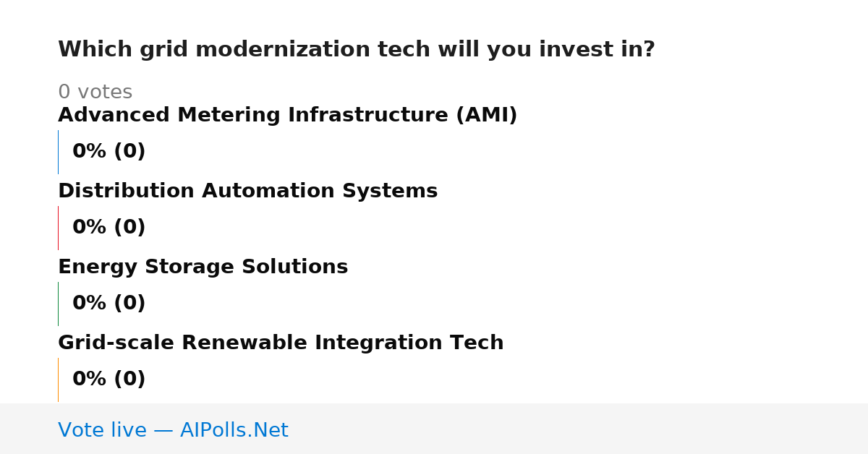Select the Advanced Metering Infrastructure (AMI) option

tap(287, 116)
